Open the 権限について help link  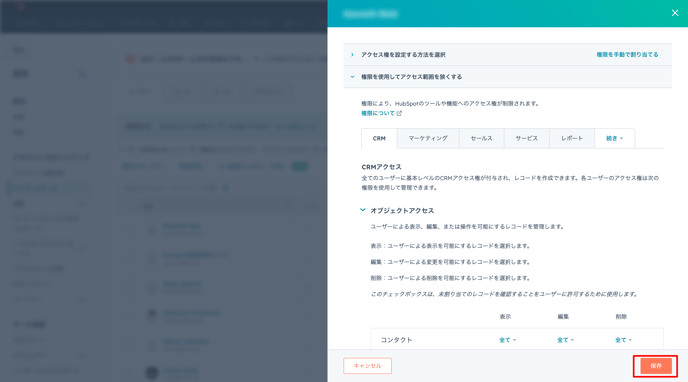(377, 113)
